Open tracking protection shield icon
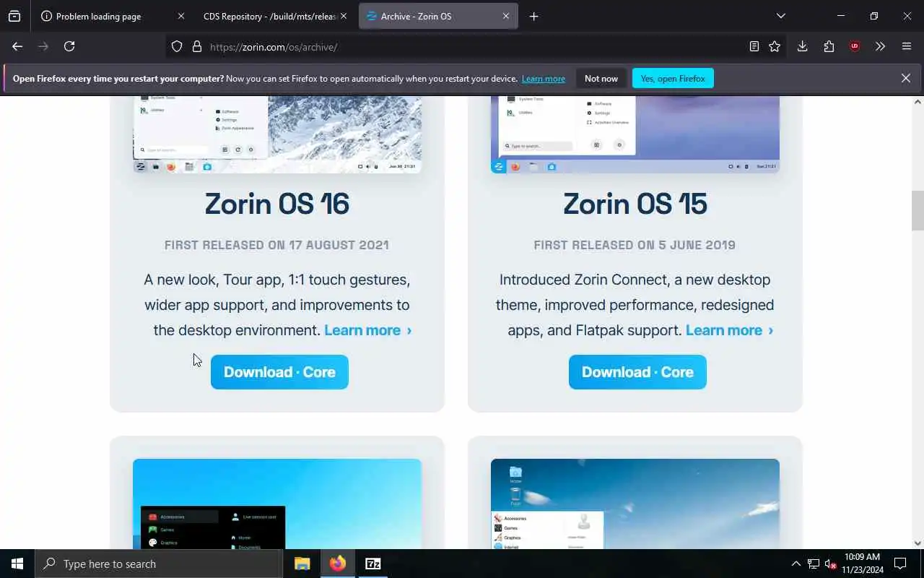Screen dimensions: 924x578 [177, 46]
